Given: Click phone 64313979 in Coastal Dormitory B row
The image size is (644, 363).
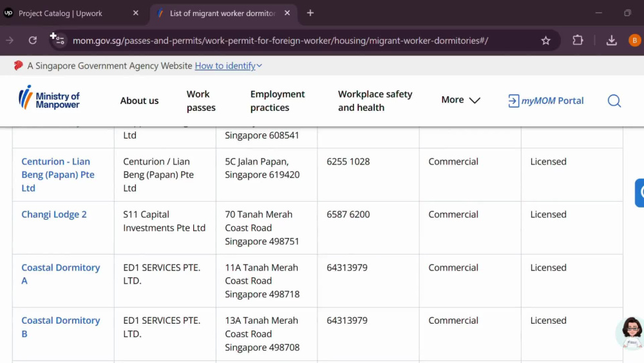Looking at the screenshot, I should click(346, 320).
